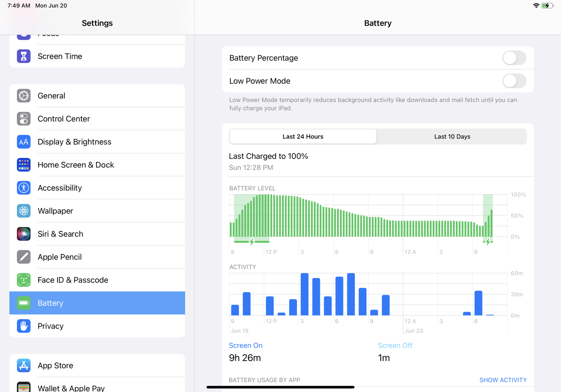Tap the Last Charged to 100% text
Screen dimensions: 561x392
coord(268,156)
